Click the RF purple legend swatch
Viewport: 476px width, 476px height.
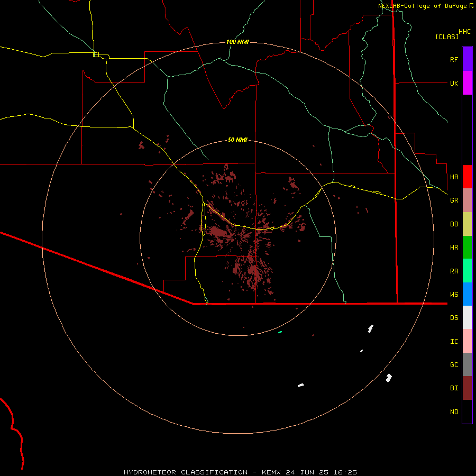coord(467,59)
